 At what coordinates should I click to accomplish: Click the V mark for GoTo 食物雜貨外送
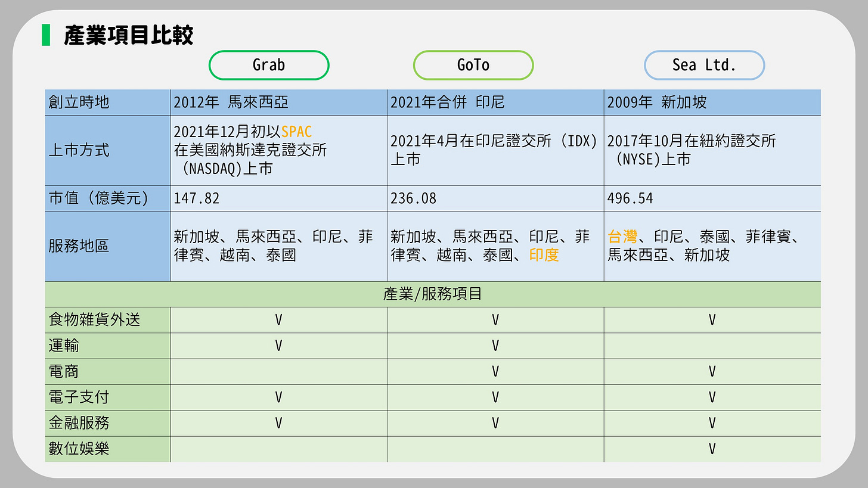pos(495,321)
